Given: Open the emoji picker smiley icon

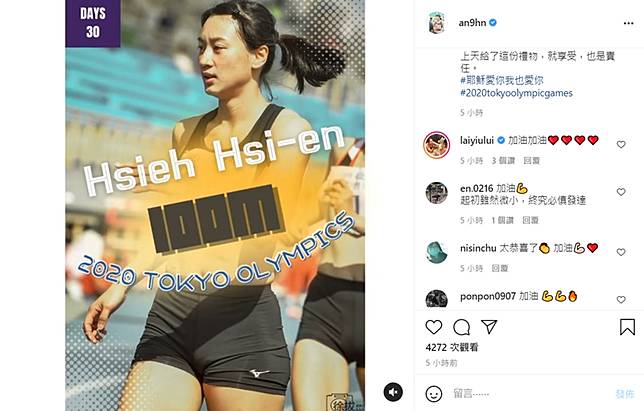Looking at the screenshot, I should click(x=434, y=394).
